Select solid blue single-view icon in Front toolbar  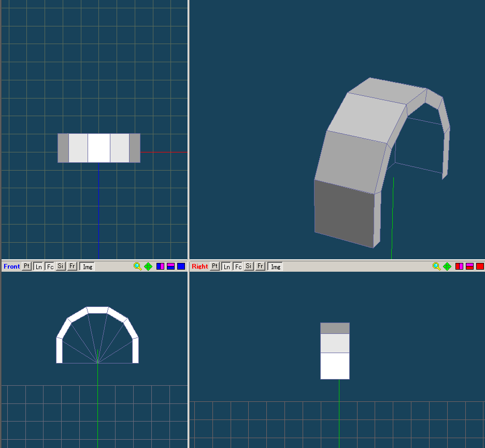(181, 267)
